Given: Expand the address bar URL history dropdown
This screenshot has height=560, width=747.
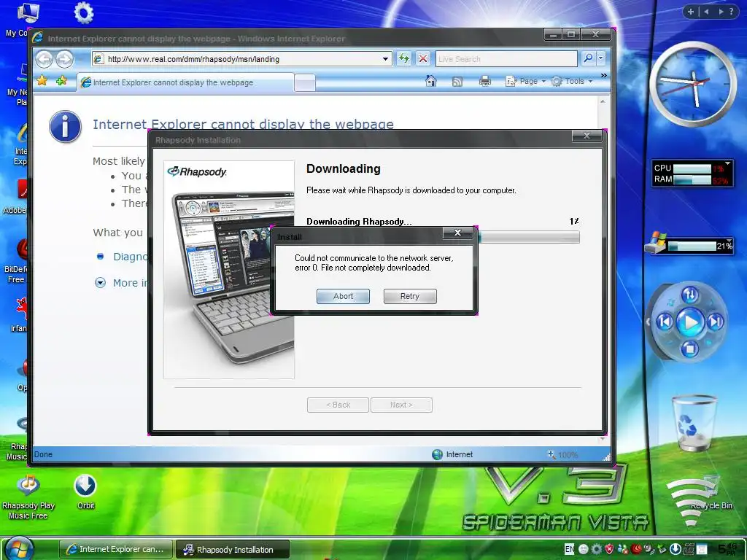Looking at the screenshot, I should pyautogui.click(x=385, y=59).
